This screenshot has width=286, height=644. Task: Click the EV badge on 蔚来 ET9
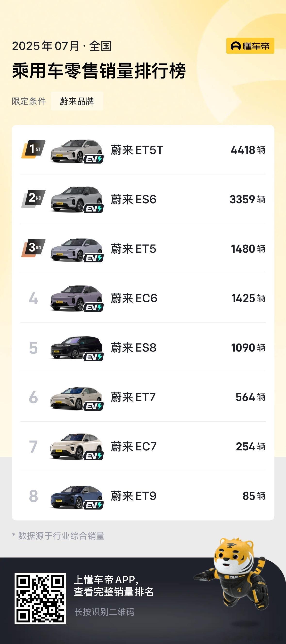pos(94,505)
